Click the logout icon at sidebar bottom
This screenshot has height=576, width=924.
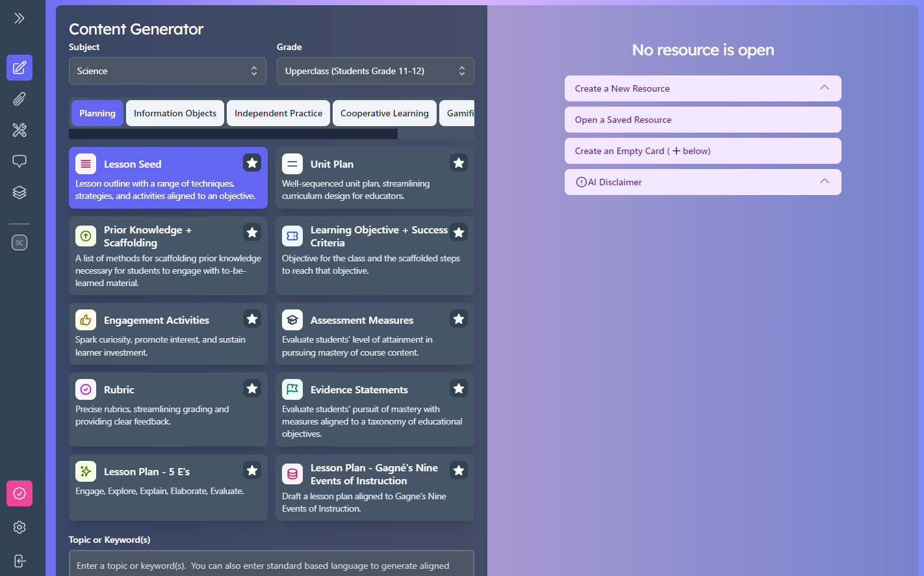(19, 561)
